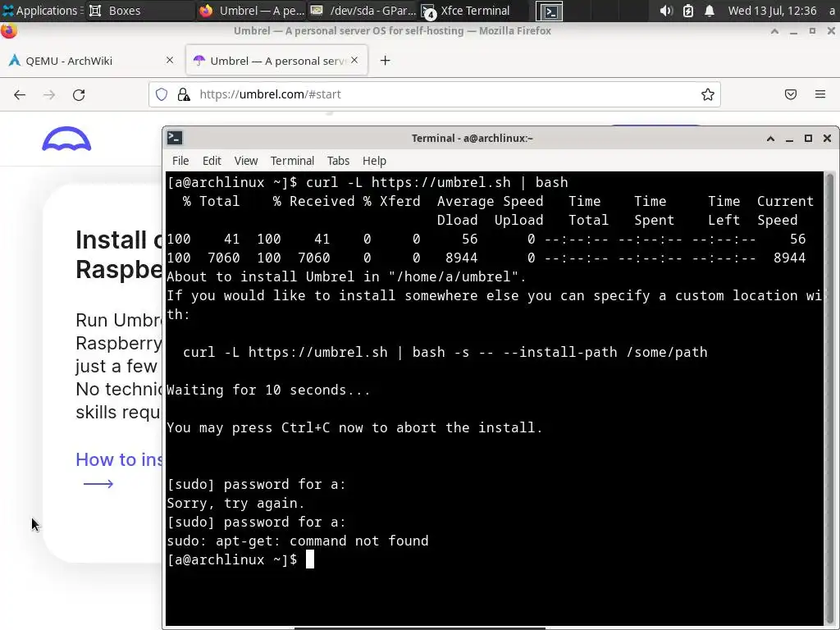The height and width of the screenshot is (630, 840).
Task: Open a new Firefox tab
Action: (386, 61)
